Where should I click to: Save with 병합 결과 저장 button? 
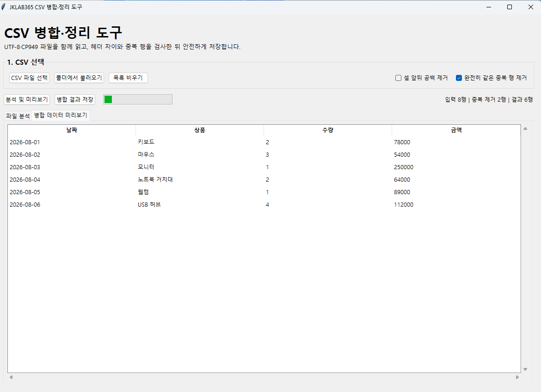[75, 100]
